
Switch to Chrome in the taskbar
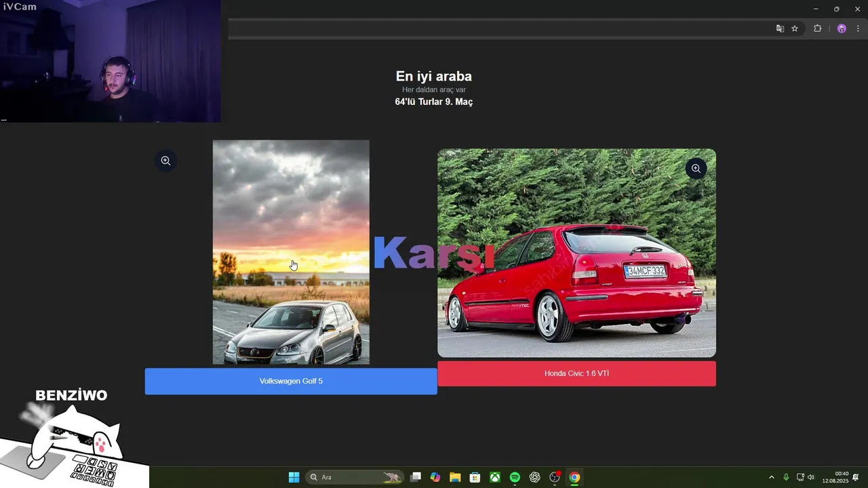pos(574,477)
